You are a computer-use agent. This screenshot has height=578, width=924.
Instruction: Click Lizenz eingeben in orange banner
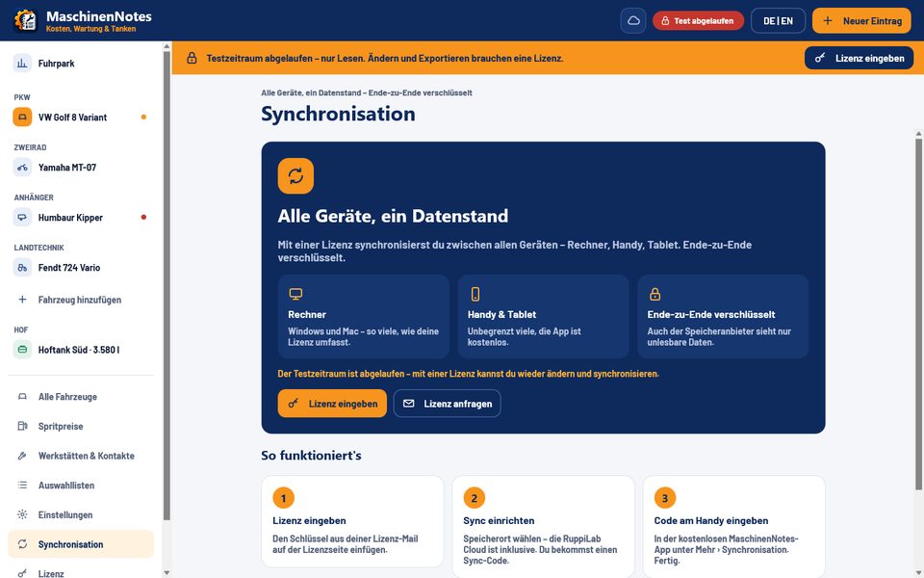pyautogui.click(x=859, y=58)
